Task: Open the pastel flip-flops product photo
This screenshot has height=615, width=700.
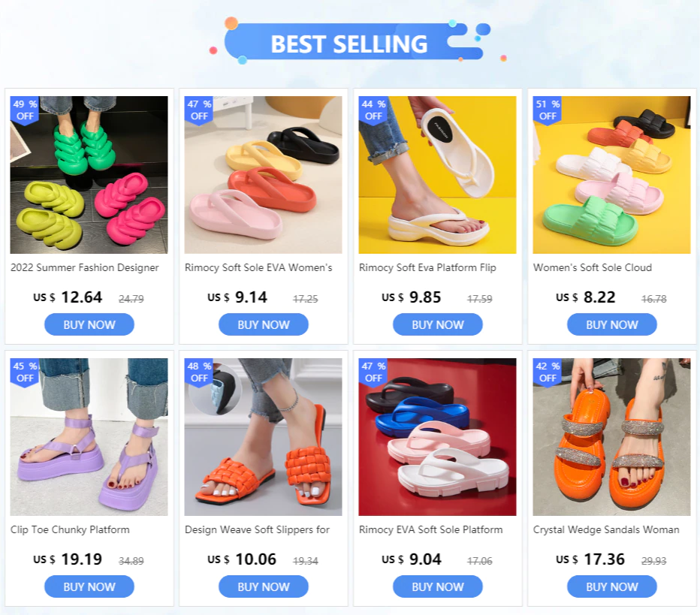Action: point(263,175)
